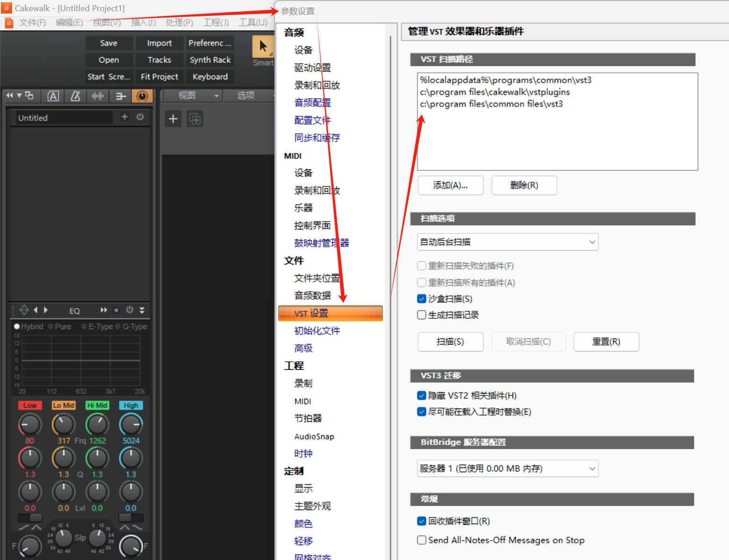Screen dimensions: 729x560
Task: Select next EQ preset right arrow
Action: (46, 310)
